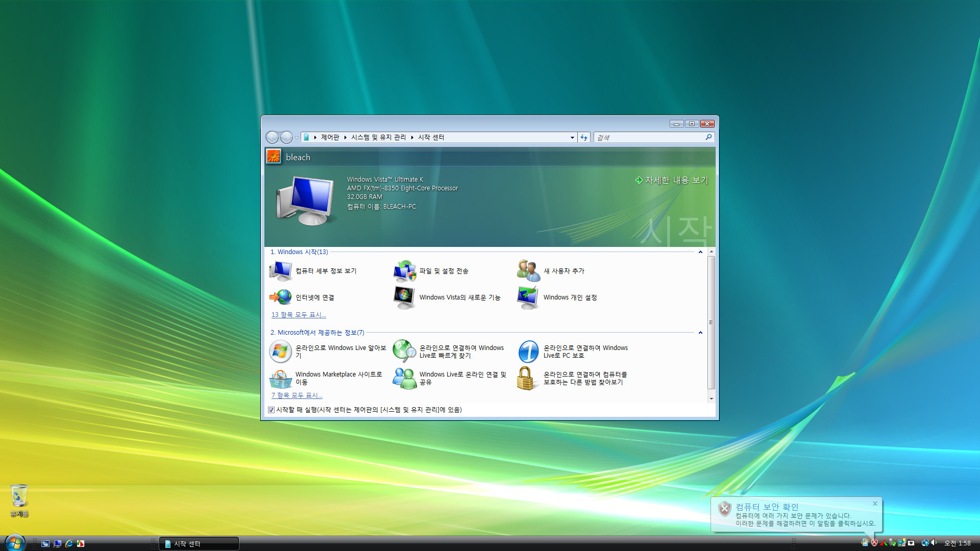Click the network connection tray icon
980x551 pixels.
pyautogui.click(x=925, y=543)
